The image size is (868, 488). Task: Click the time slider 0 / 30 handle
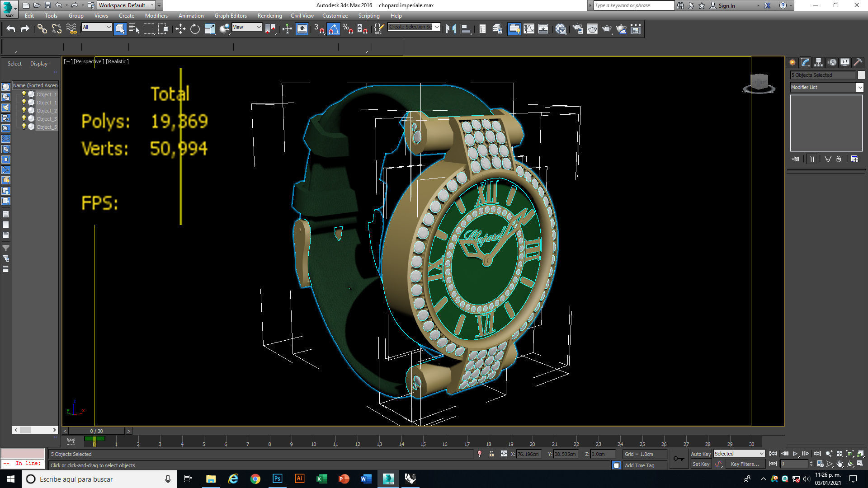[x=96, y=431]
